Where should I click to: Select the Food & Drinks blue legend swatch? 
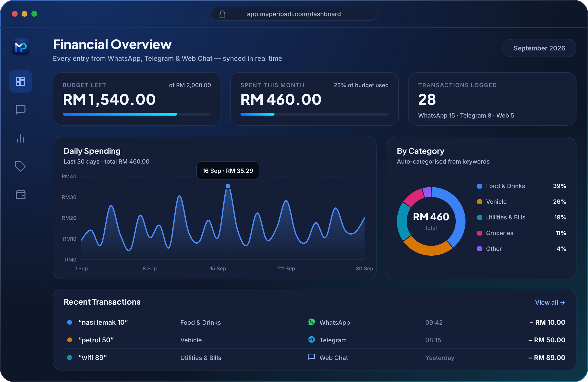click(479, 186)
